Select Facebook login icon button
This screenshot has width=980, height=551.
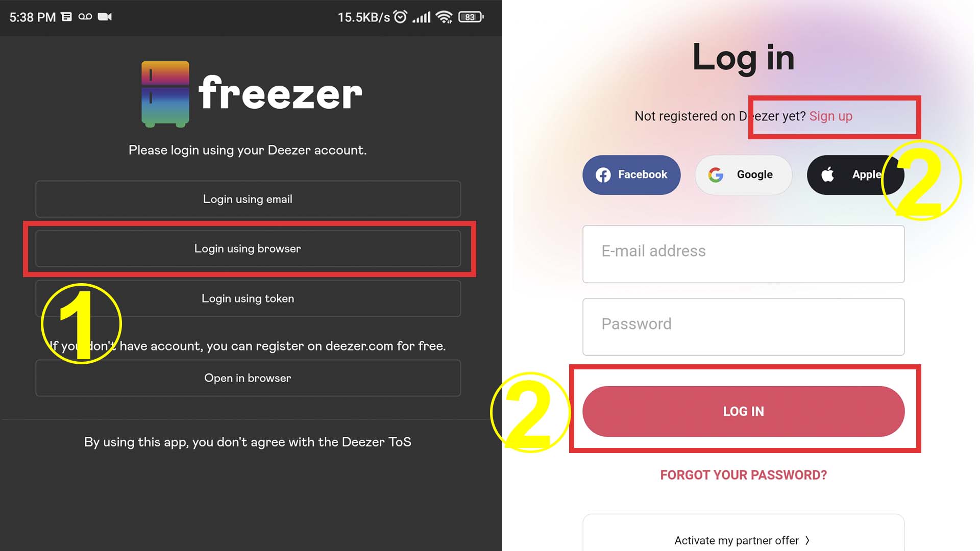coord(631,175)
